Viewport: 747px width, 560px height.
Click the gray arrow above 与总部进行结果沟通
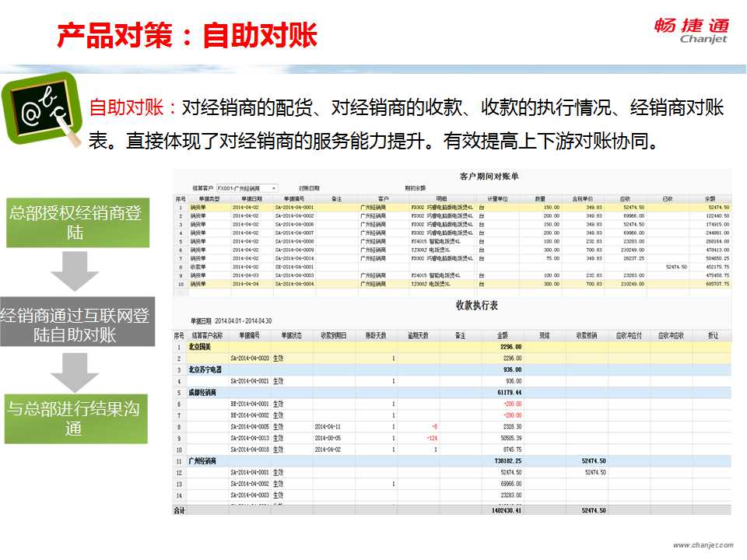(75, 371)
